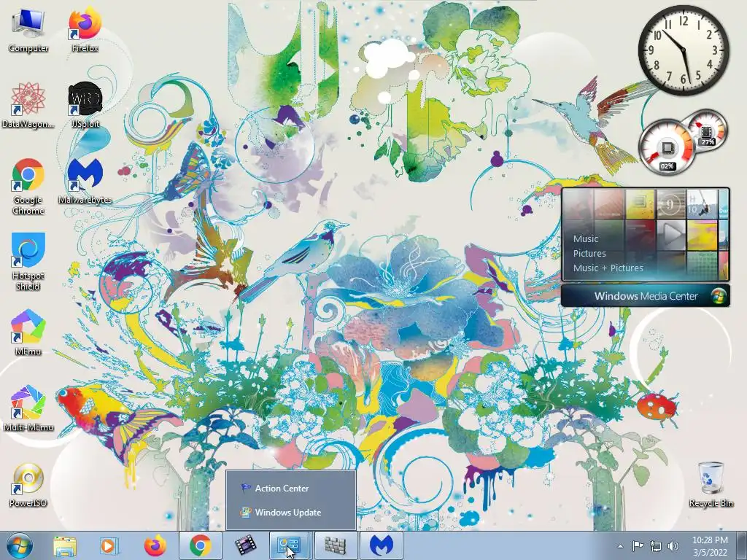Open the Computer desktop icon
Image resolution: width=747 pixels, height=560 pixels.
[x=28, y=29]
